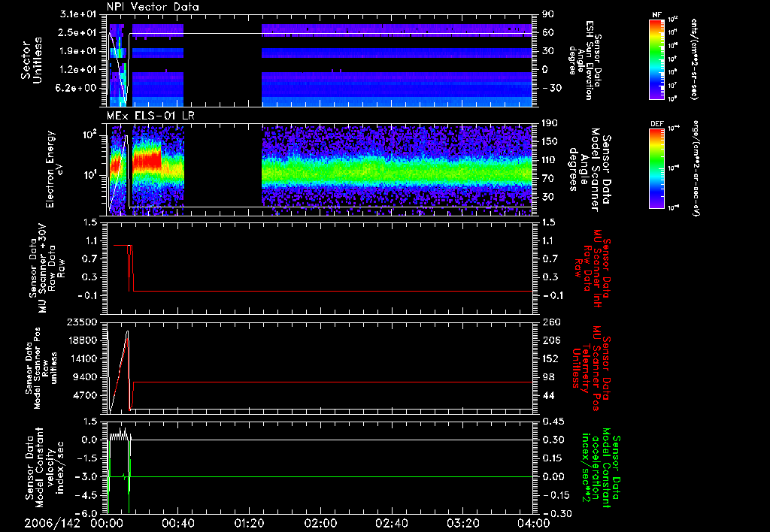The height and width of the screenshot is (532, 770).
Task: Click the '23500' scanner position tick
Action: click(82, 322)
